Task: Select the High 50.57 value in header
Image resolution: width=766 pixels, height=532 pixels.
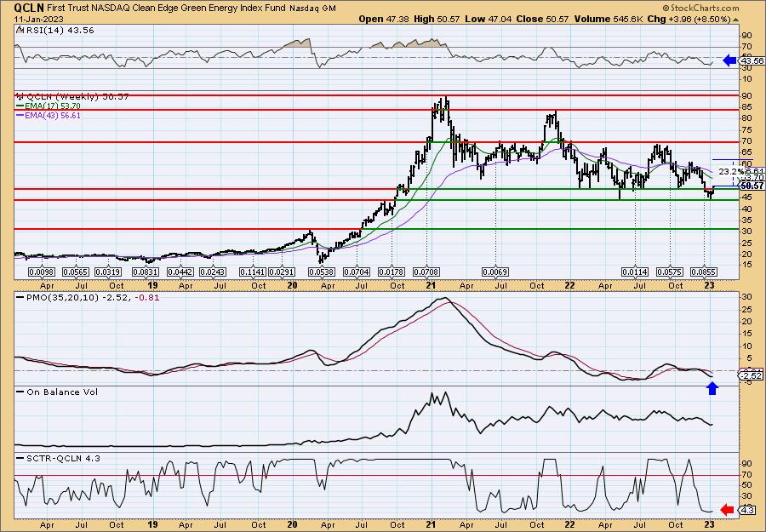Action: click(437, 19)
